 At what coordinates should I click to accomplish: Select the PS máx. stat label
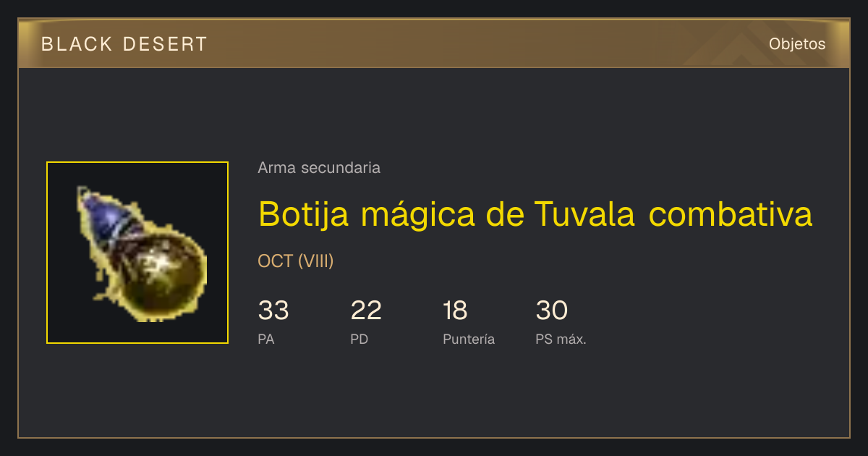tap(561, 339)
